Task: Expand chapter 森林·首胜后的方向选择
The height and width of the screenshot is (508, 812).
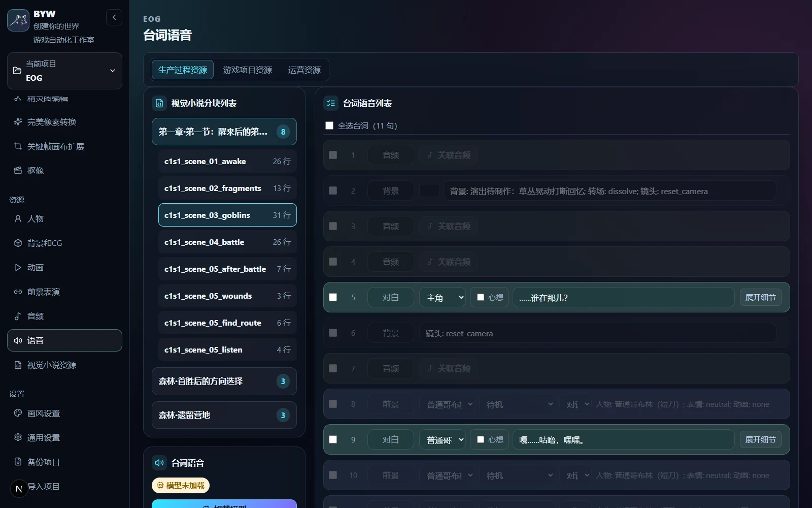Action: pyautogui.click(x=224, y=381)
